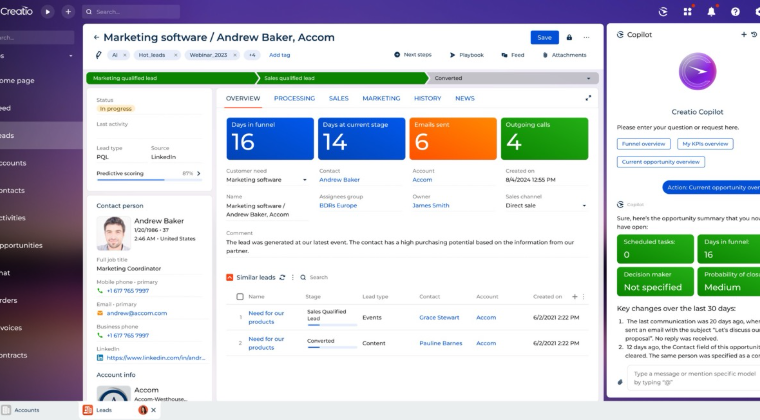
Task: Switch to the NEWS tab
Action: pos(465,98)
